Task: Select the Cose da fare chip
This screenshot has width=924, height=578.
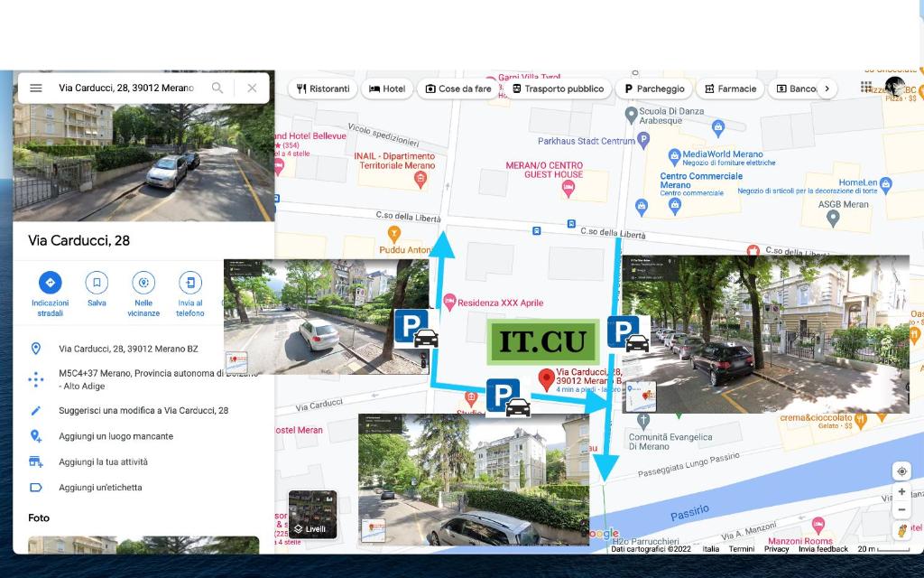Action: pos(458,89)
